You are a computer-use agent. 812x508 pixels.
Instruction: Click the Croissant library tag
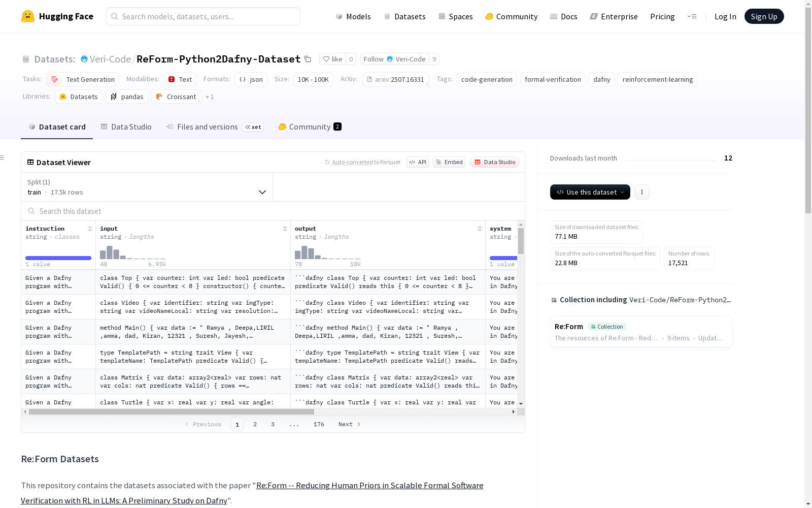pos(176,97)
